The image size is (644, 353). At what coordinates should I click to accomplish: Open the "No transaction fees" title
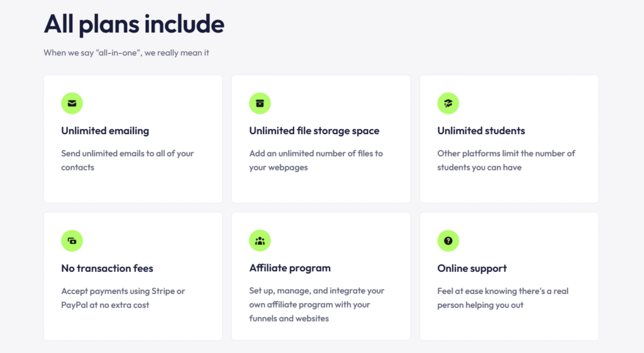pyautogui.click(x=107, y=268)
